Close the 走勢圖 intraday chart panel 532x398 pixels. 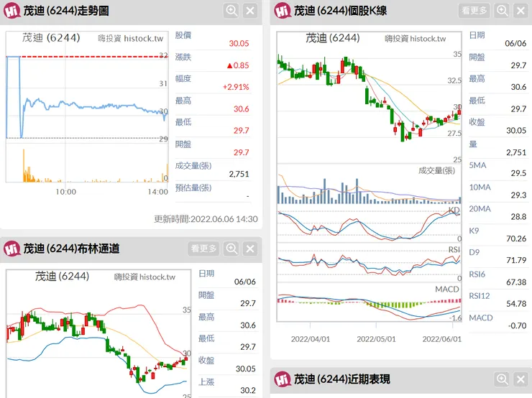[x=250, y=10]
